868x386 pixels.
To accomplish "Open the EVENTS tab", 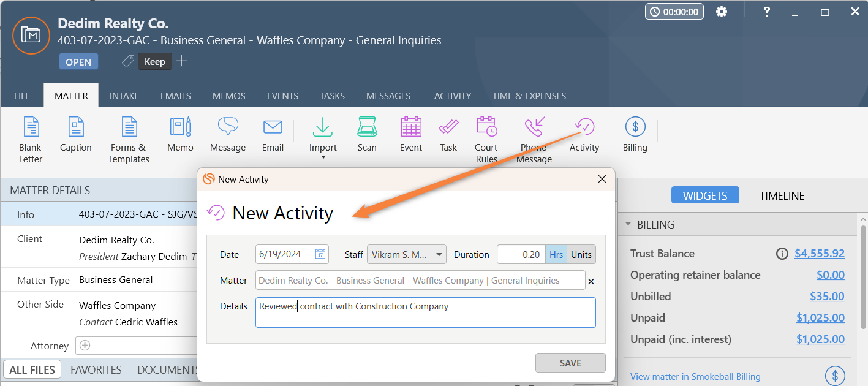I will coord(282,96).
